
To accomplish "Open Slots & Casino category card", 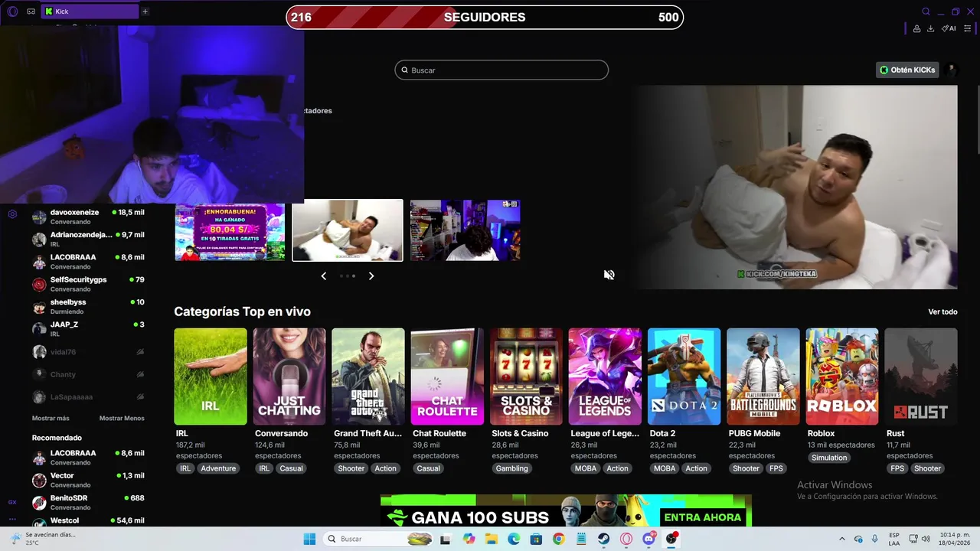I will [x=526, y=377].
